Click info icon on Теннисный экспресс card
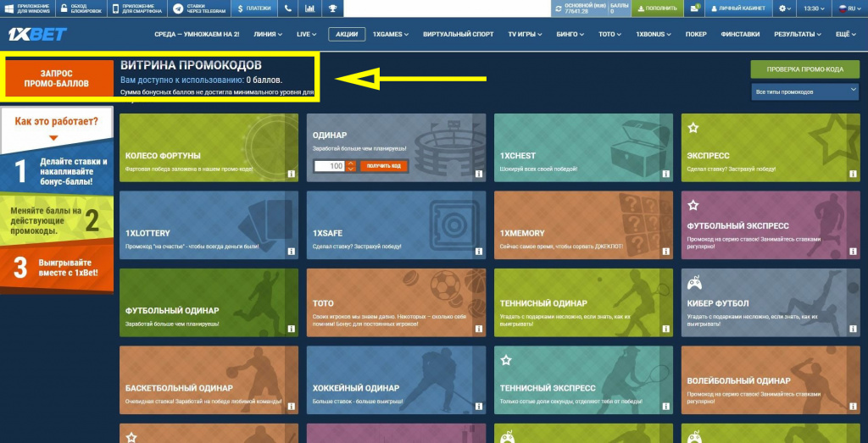The width and height of the screenshot is (868, 443). point(665,407)
